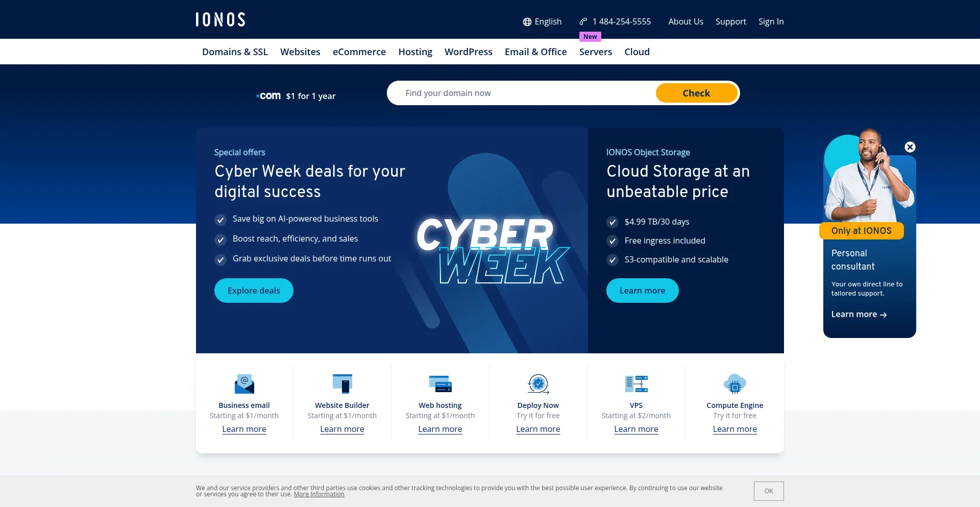
Task: Expand the Domains & SSL menu
Action: [235, 52]
